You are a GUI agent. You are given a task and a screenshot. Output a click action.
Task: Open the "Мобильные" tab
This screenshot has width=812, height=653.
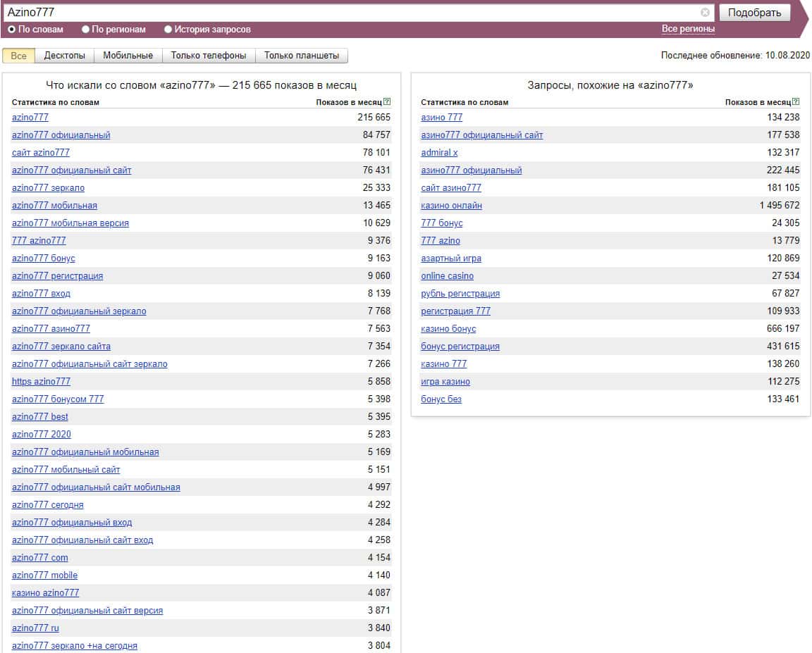click(128, 56)
